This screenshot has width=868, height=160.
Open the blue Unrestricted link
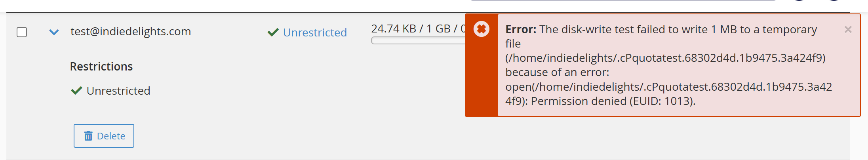coord(315,32)
